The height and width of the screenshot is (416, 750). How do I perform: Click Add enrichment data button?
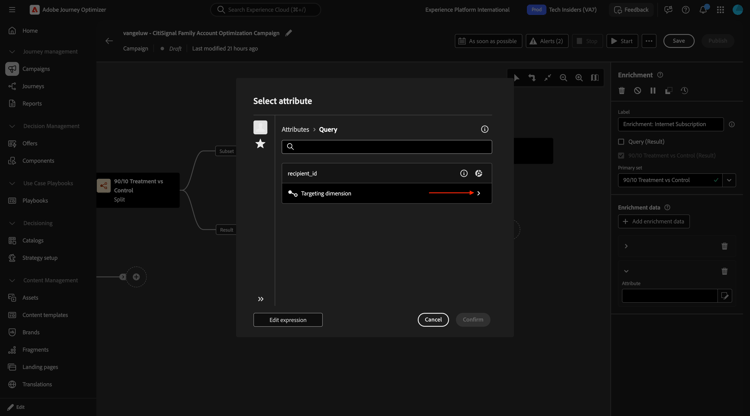pos(654,221)
